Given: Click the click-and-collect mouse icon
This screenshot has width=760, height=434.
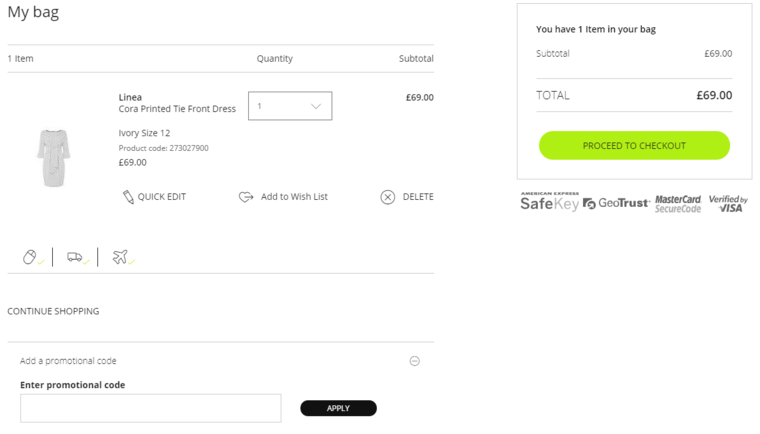Looking at the screenshot, I should (x=30, y=257).
